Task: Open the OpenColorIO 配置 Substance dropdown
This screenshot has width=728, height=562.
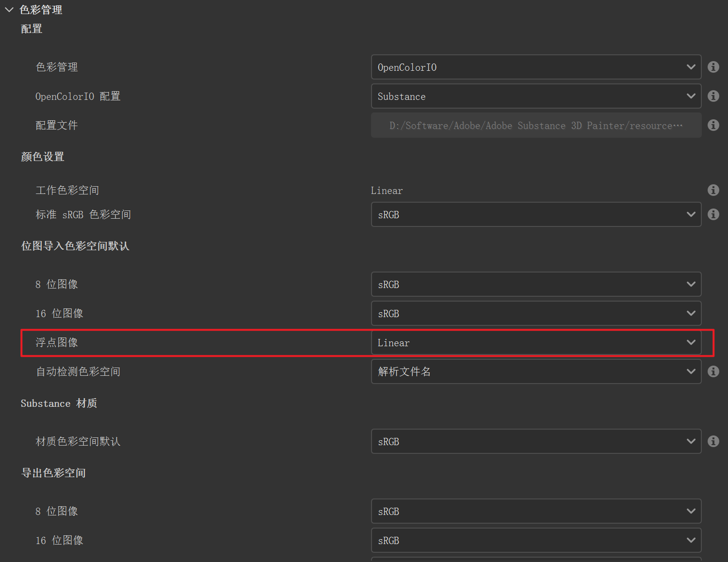Action: [536, 96]
